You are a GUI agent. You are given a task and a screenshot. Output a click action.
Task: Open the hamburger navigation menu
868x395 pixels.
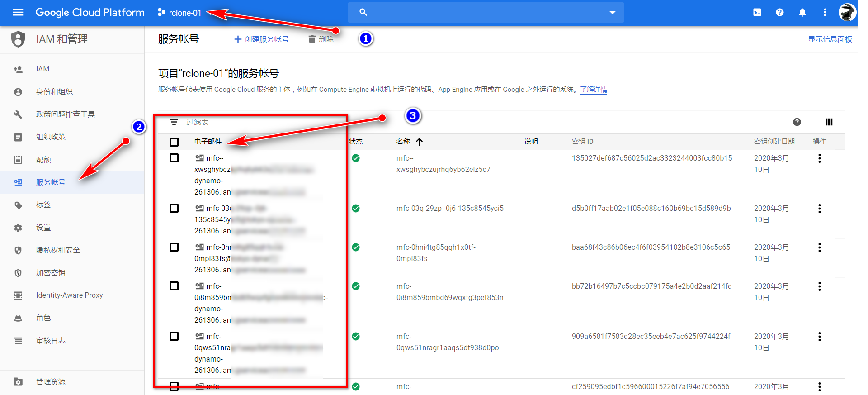18,12
